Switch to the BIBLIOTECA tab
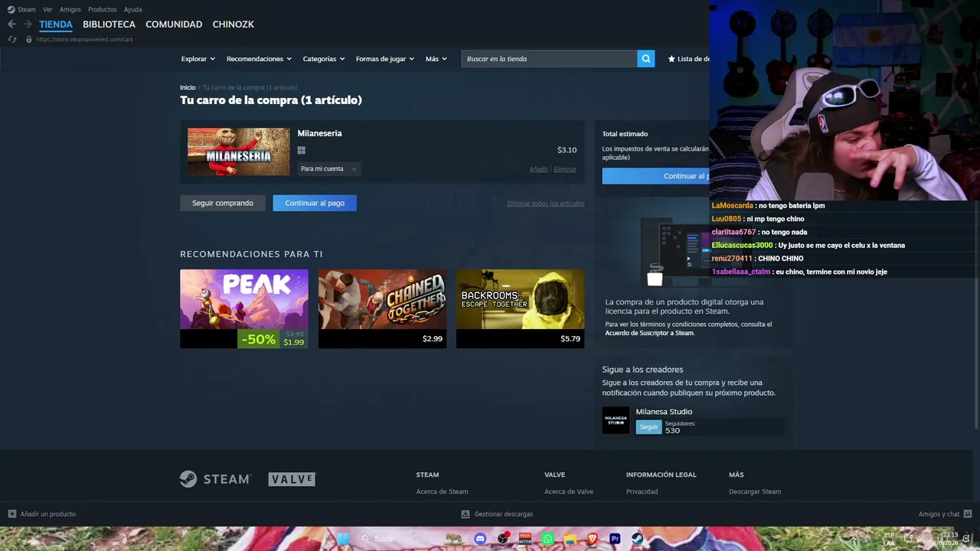This screenshot has width=980, height=551. pos(109,24)
